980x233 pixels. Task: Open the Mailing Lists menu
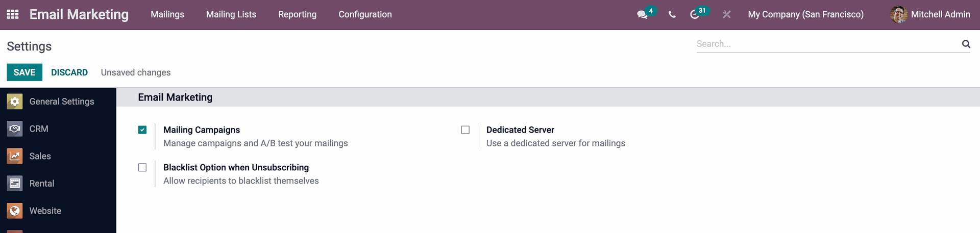tap(231, 14)
